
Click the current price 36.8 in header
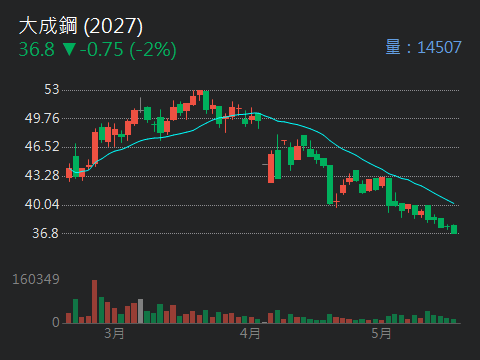coord(36,50)
